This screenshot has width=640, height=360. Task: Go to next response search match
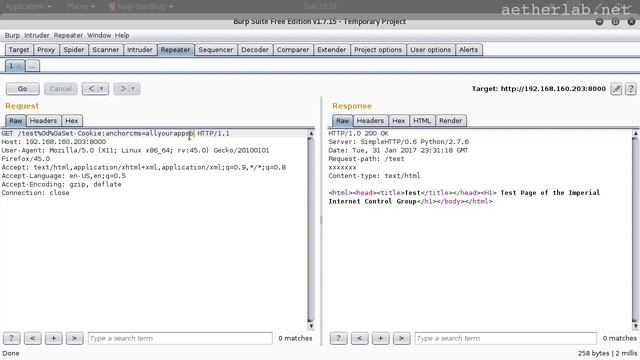[x=401, y=338]
